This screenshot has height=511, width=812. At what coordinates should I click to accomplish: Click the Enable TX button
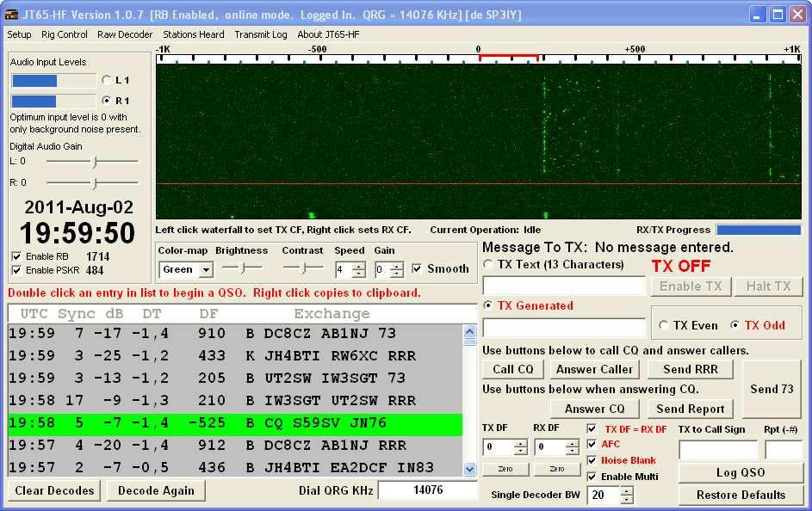pyautogui.click(x=691, y=286)
